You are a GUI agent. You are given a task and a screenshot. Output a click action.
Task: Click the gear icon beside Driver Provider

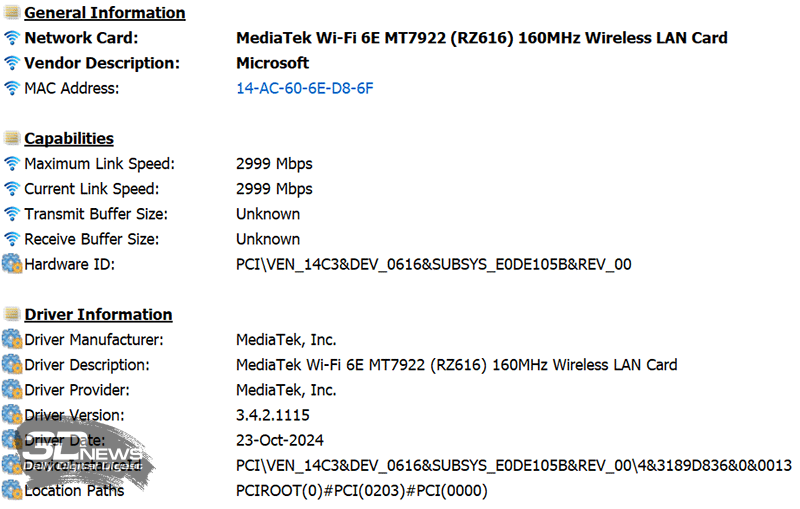12,390
